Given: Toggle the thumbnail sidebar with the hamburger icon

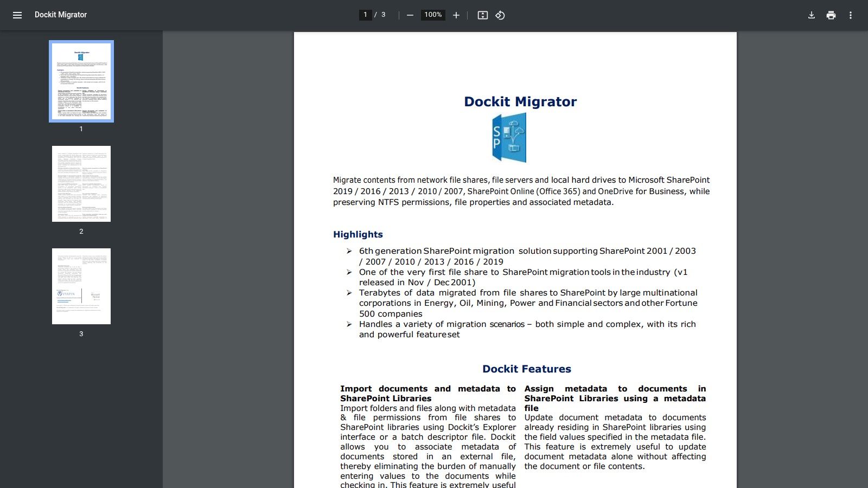Looking at the screenshot, I should pyautogui.click(x=17, y=15).
